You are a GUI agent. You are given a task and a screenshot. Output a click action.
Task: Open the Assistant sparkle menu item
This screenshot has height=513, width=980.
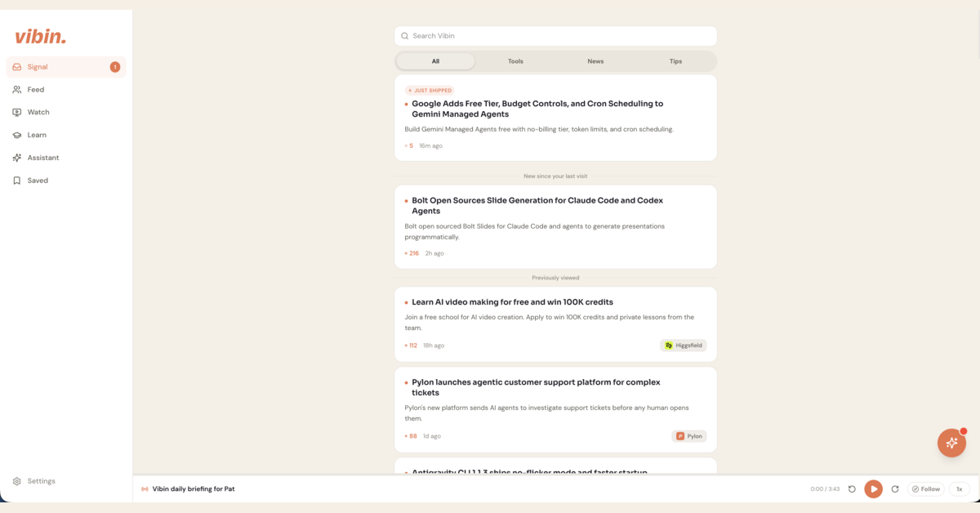pyautogui.click(x=66, y=158)
